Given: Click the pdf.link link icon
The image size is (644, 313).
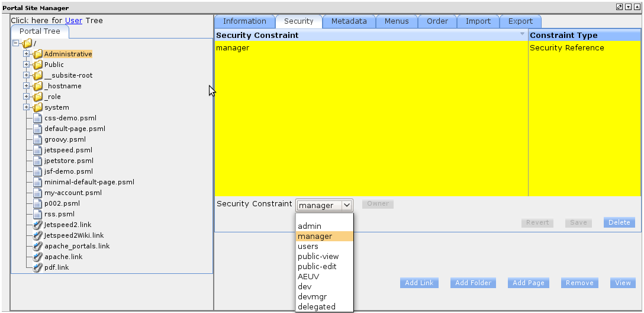Looking at the screenshot, I should [38, 267].
